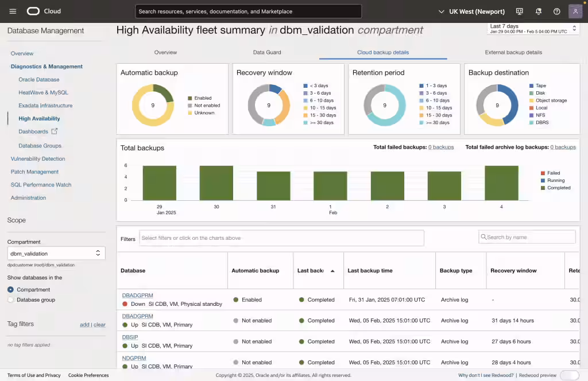Open the user profile avatar menu
The height and width of the screenshot is (381, 588).
click(575, 11)
